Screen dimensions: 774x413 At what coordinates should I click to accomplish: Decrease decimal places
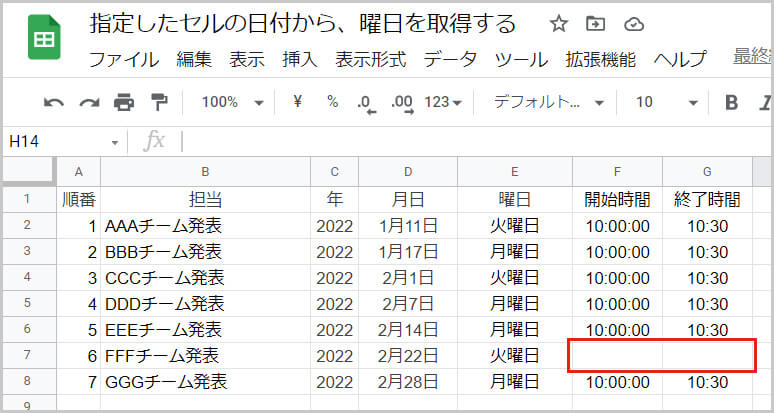click(x=366, y=104)
